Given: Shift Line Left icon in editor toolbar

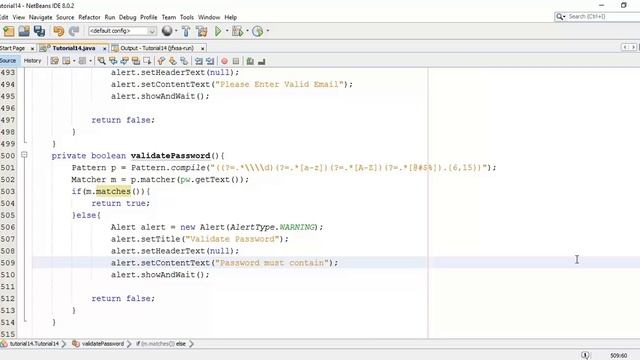Looking at the screenshot, I should pos(199,61).
